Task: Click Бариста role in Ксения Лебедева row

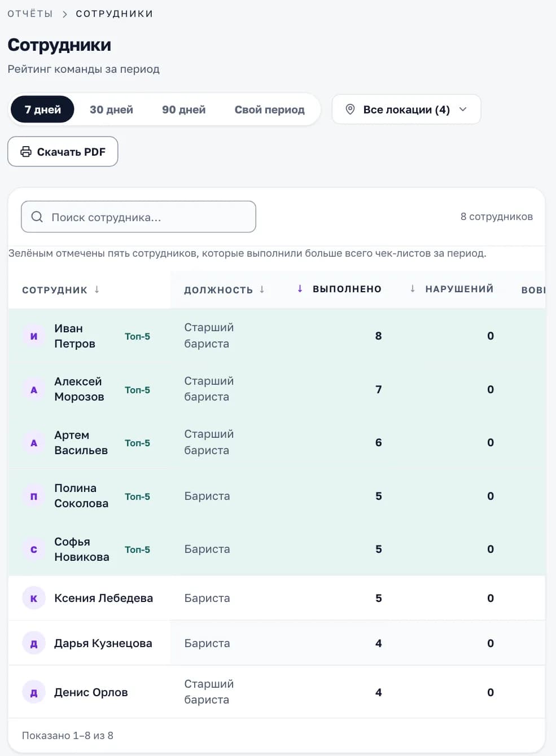Action: pyautogui.click(x=207, y=598)
